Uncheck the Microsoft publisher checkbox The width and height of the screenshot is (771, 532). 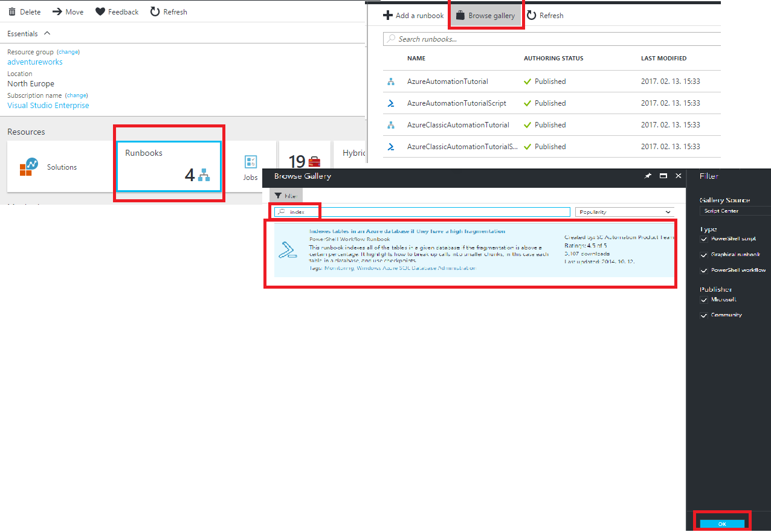[704, 300]
